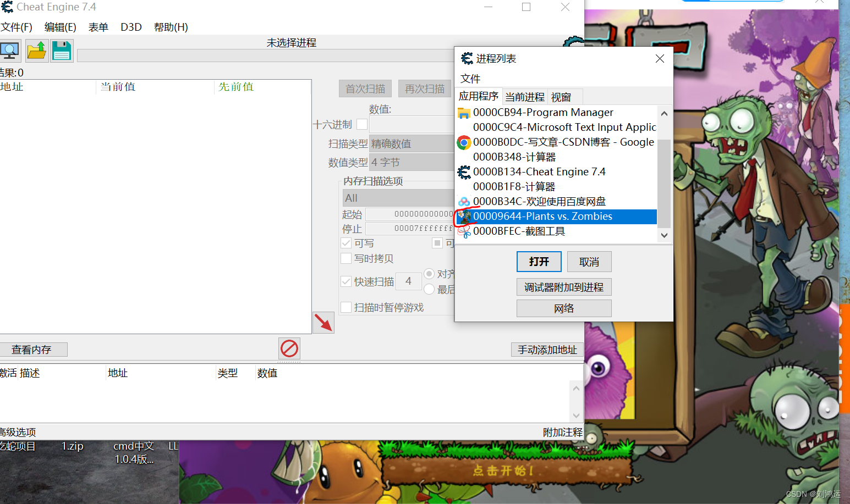Click the Network button
This screenshot has height=504, width=850.
click(x=564, y=308)
